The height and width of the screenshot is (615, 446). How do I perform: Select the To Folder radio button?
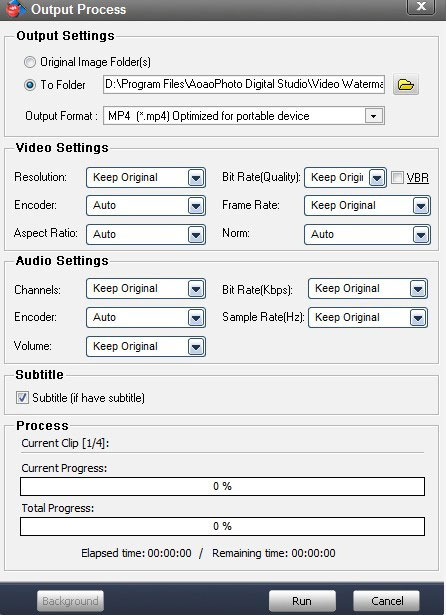point(30,85)
